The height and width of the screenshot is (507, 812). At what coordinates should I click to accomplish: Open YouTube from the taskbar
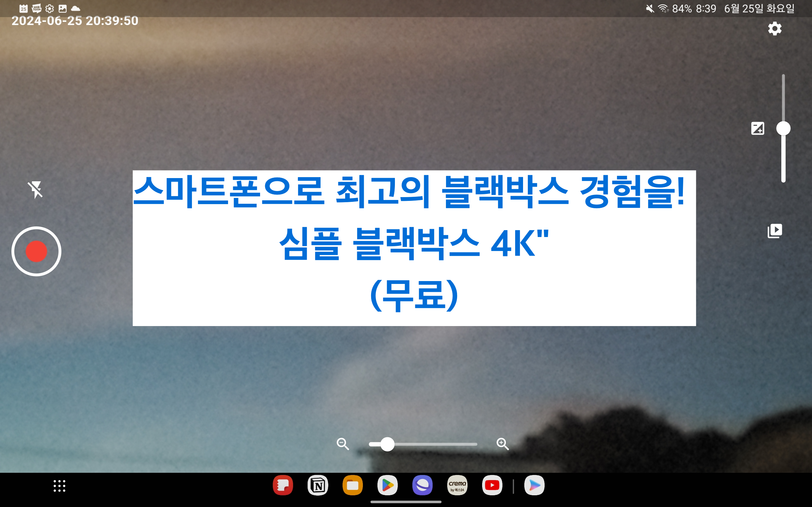coord(492,485)
